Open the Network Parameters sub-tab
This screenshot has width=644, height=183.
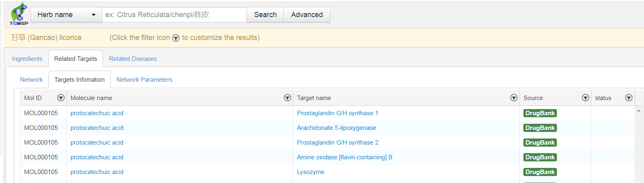[144, 80]
